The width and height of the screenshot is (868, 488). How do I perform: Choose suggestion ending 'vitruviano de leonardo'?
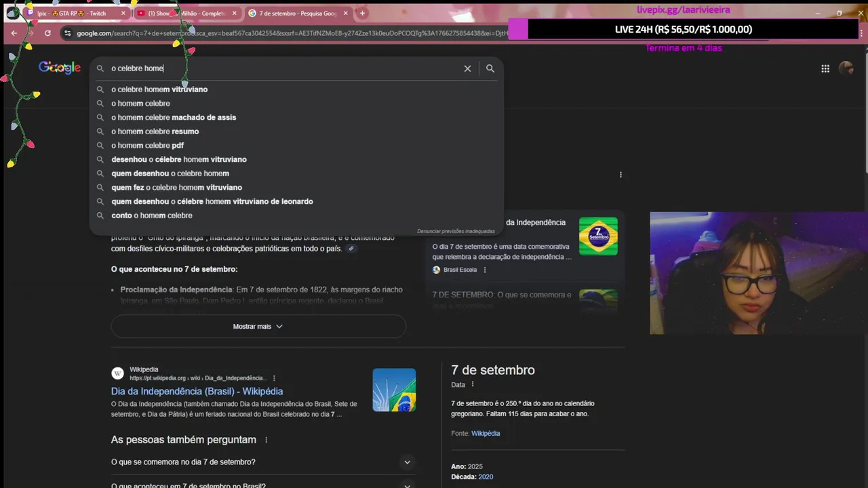212,201
